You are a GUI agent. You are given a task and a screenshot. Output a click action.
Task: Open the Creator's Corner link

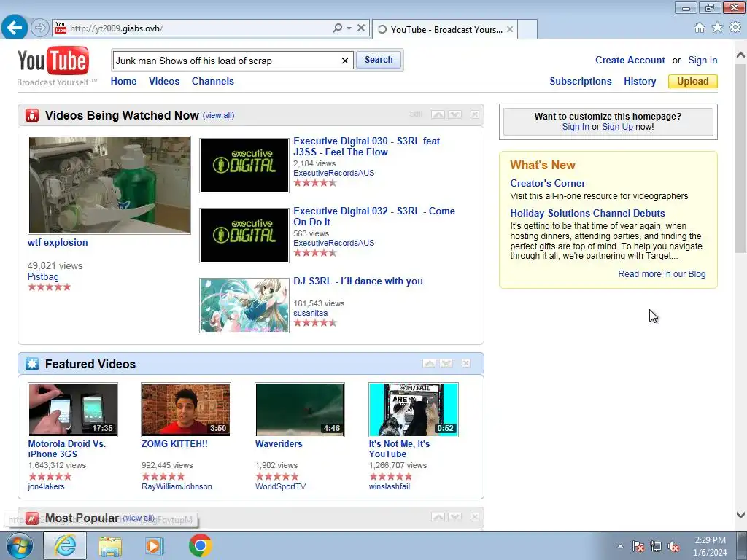[547, 183]
